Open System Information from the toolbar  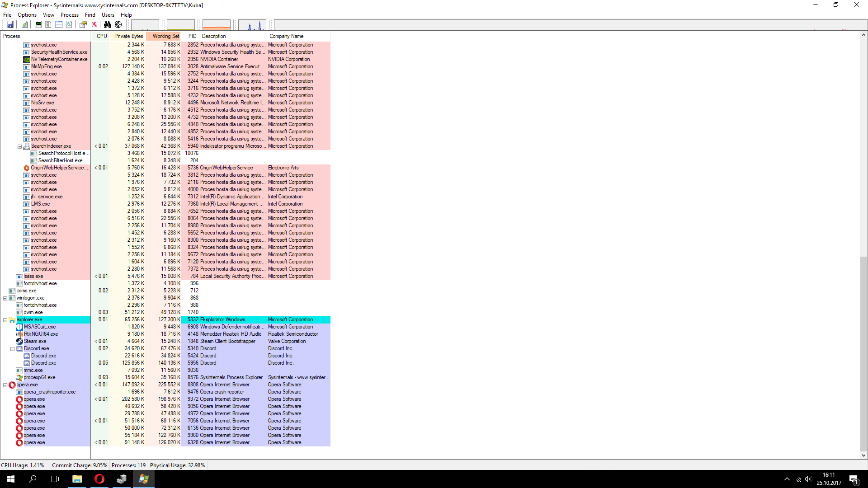coord(38,24)
